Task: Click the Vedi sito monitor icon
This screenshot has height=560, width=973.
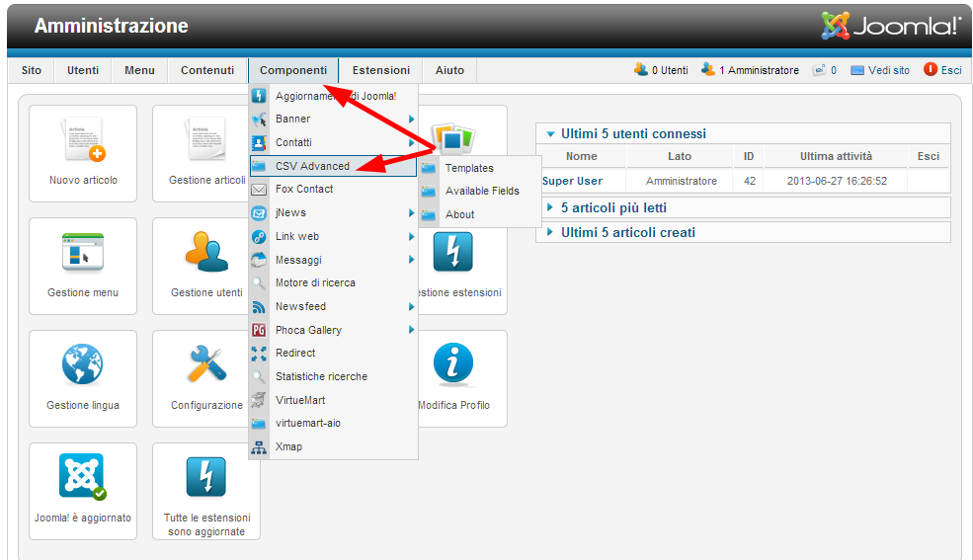Action: [x=857, y=70]
